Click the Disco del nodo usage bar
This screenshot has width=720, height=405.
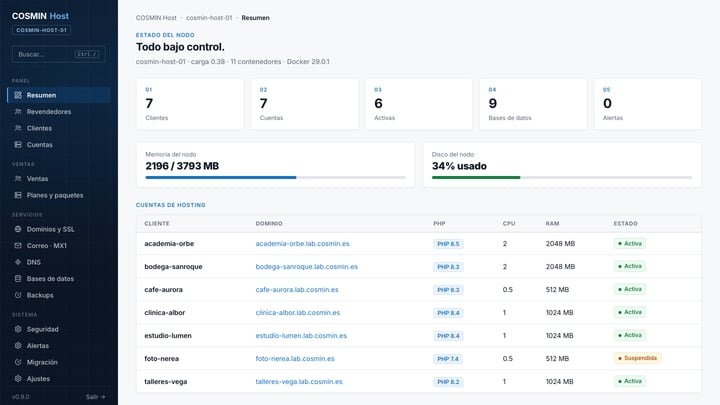coord(562,177)
